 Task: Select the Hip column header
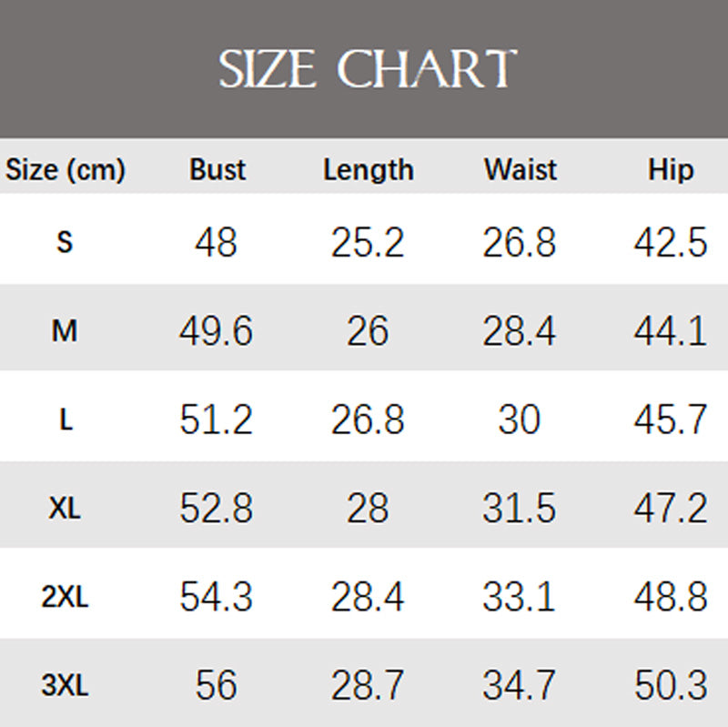tap(671, 169)
